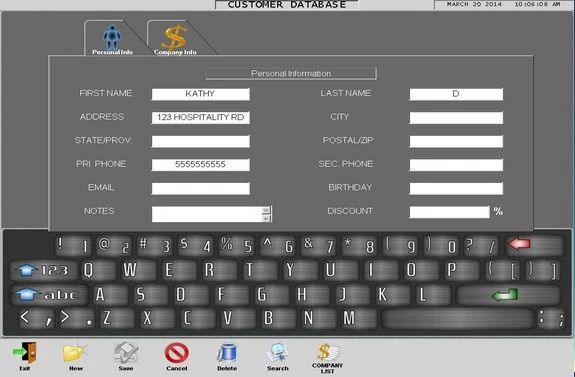Screen dimensions: 575x377
Task: Switch to the Company Info tab
Action: [x=175, y=39]
